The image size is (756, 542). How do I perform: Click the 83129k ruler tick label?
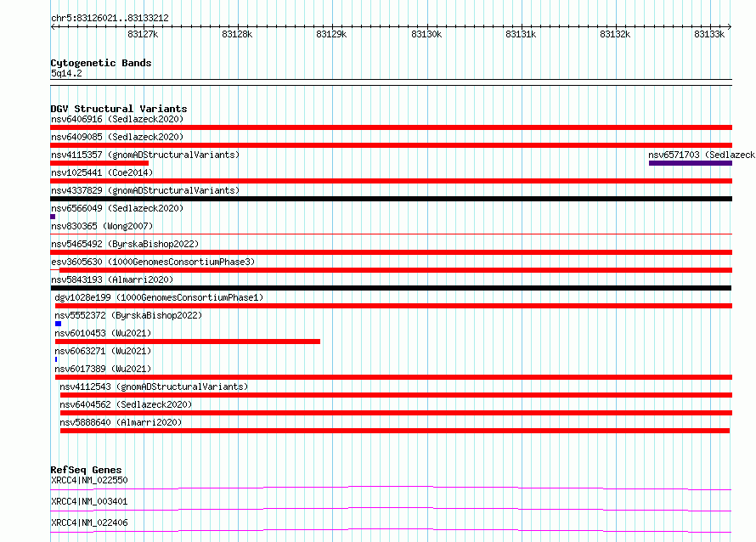[331, 34]
